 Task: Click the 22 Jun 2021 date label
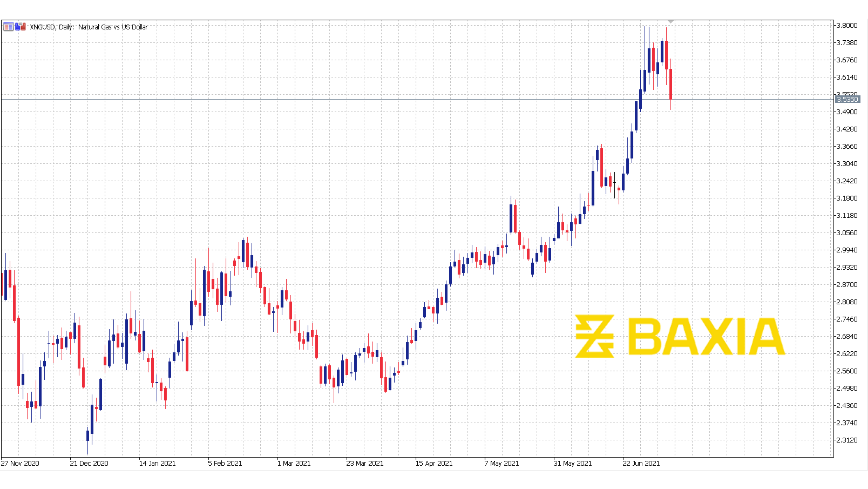point(641,463)
